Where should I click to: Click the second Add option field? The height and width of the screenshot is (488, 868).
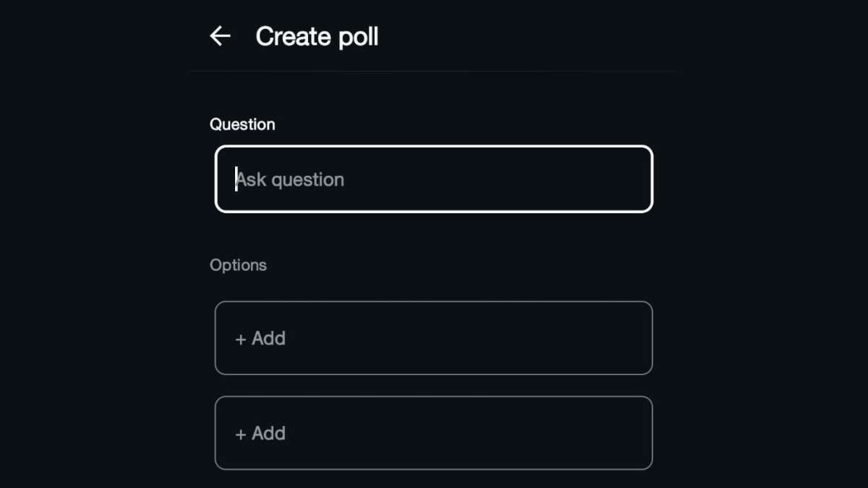(434, 433)
